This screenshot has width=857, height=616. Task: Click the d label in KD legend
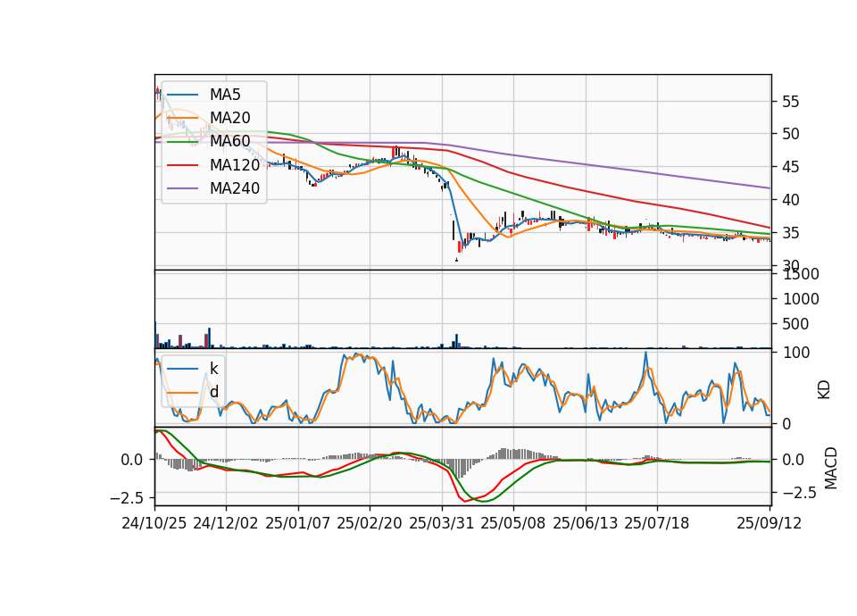pos(214,392)
